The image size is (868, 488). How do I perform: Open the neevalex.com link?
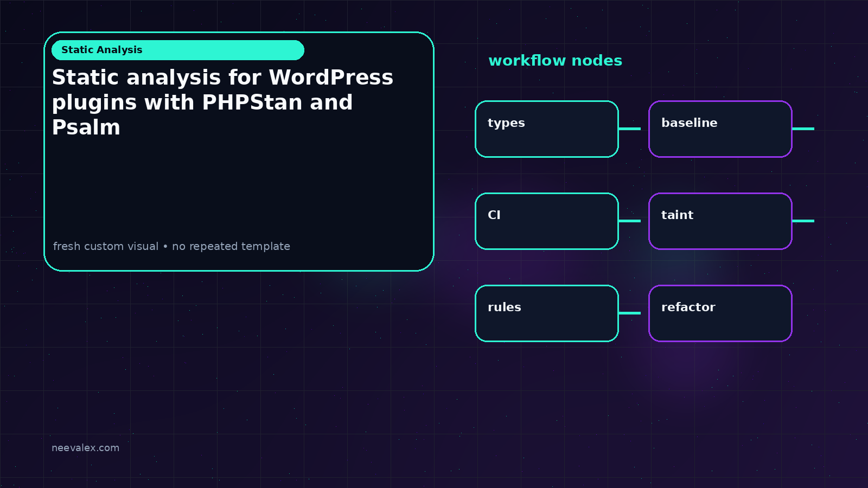[x=85, y=448]
